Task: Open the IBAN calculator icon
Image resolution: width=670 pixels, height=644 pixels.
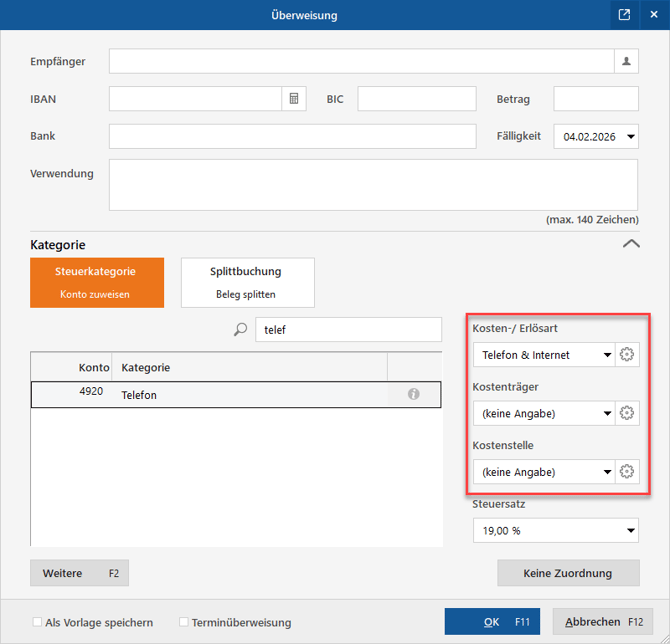Action: tap(294, 99)
